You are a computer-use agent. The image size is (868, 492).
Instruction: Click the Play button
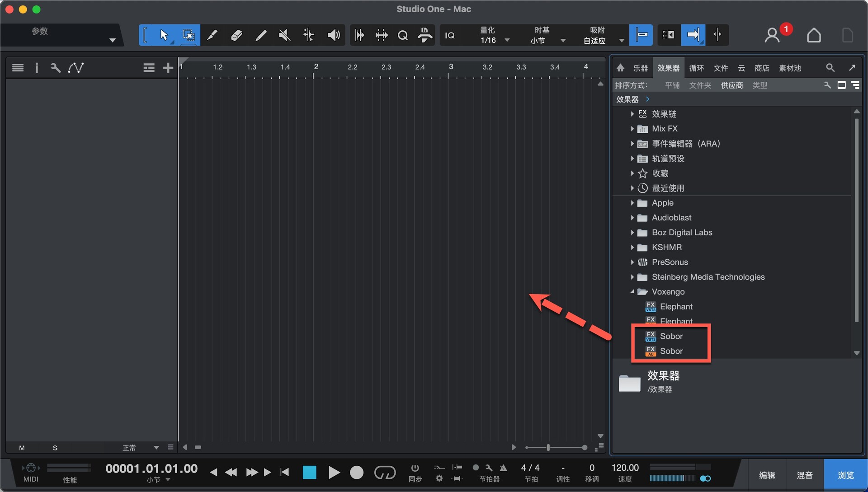(334, 473)
